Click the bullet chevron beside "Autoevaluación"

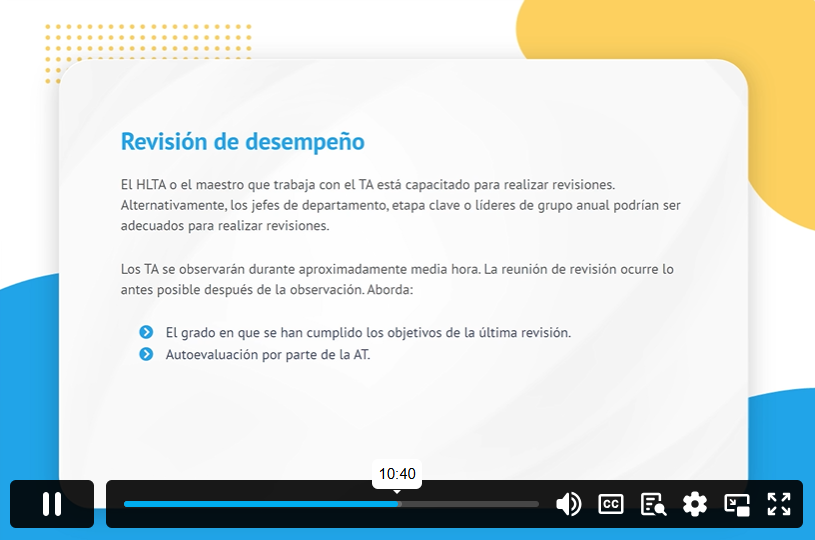coord(146,354)
